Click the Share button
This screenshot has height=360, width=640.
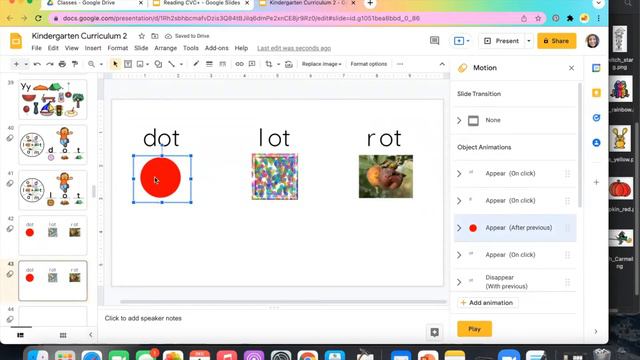(556, 41)
